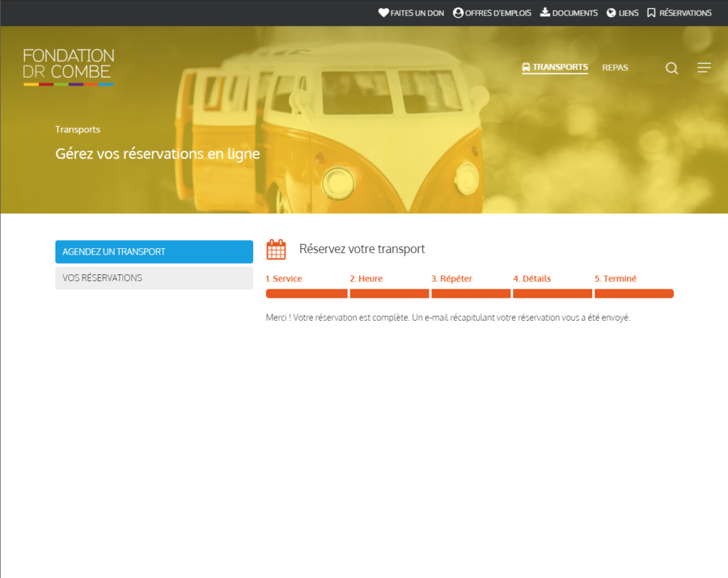This screenshot has width=728, height=578.
Task: Open search with the magnifier icon
Action: 672,68
